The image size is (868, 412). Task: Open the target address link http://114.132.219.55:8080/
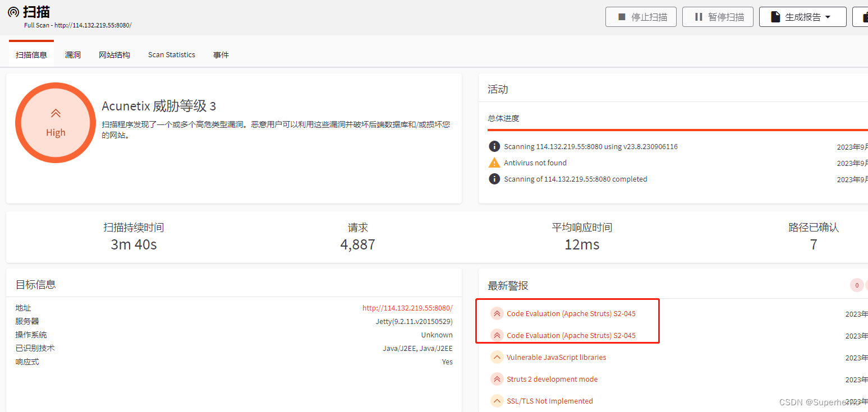click(x=407, y=308)
